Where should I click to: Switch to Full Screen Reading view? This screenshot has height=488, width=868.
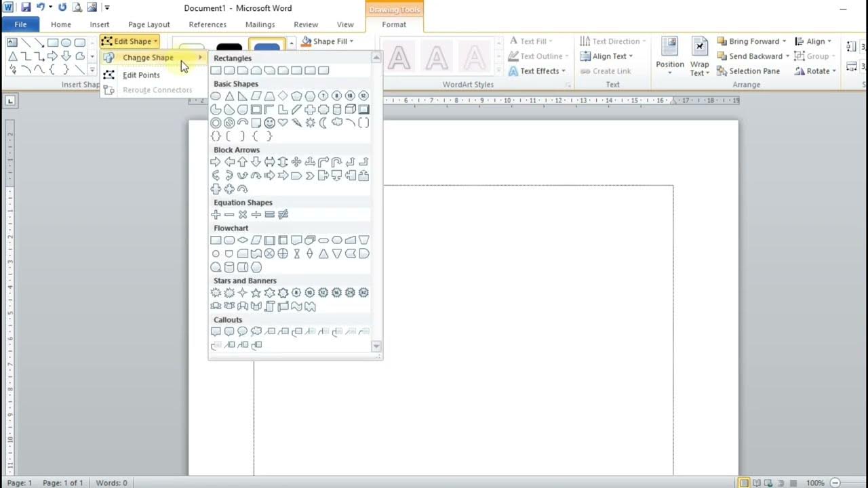tap(757, 483)
